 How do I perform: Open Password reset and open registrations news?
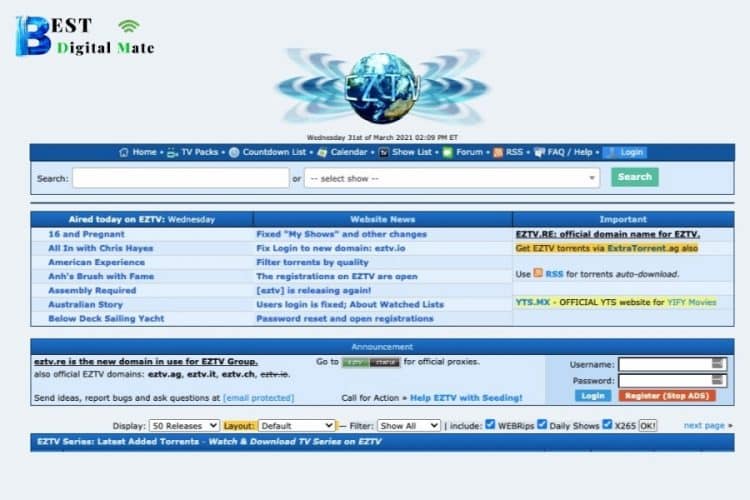pyautogui.click(x=345, y=318)
